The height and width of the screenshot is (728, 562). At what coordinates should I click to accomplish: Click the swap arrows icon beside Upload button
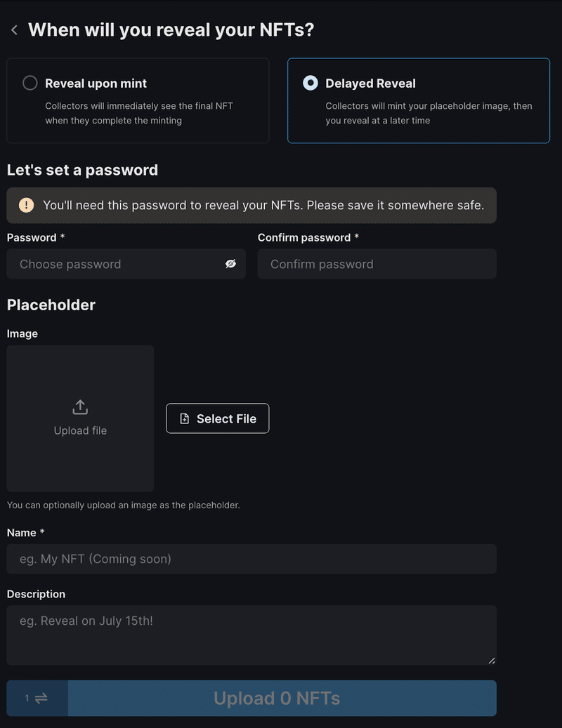coord(41,698)
